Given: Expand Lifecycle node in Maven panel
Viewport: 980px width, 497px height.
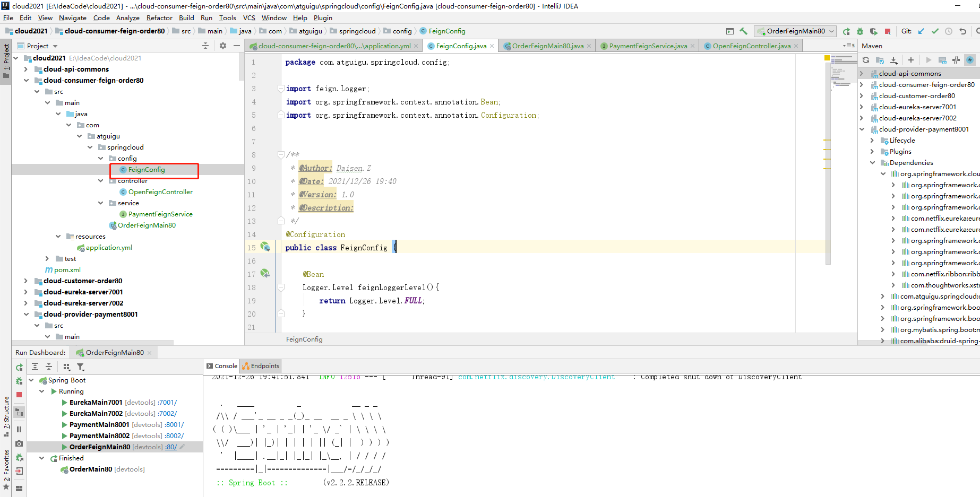Looking at the screenshot, I should coord(872,141).
